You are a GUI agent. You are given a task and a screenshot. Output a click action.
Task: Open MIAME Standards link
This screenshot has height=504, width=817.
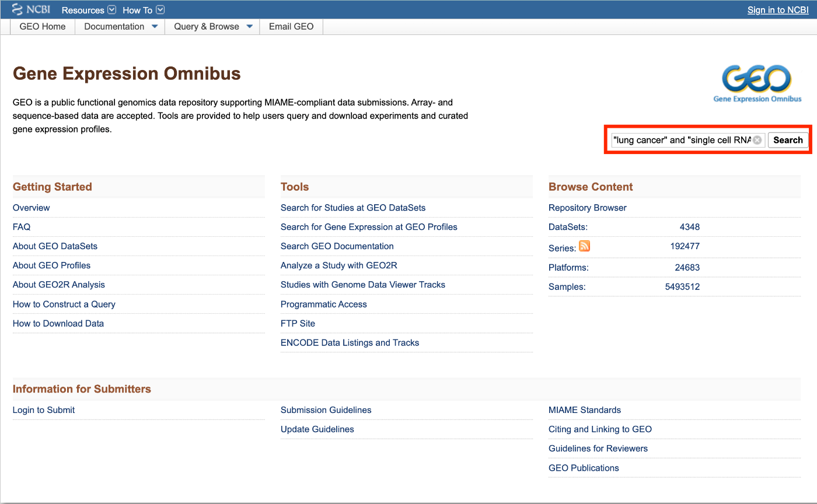pyautogui.click(x=585, y=409)
